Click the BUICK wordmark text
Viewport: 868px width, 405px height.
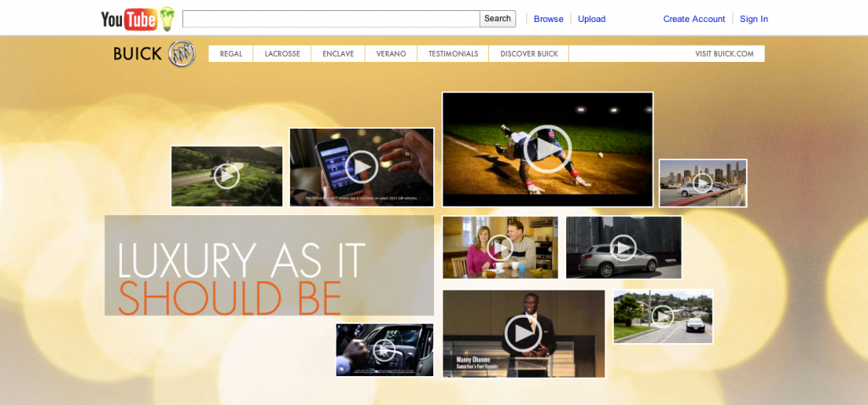(x=137, y=53)
